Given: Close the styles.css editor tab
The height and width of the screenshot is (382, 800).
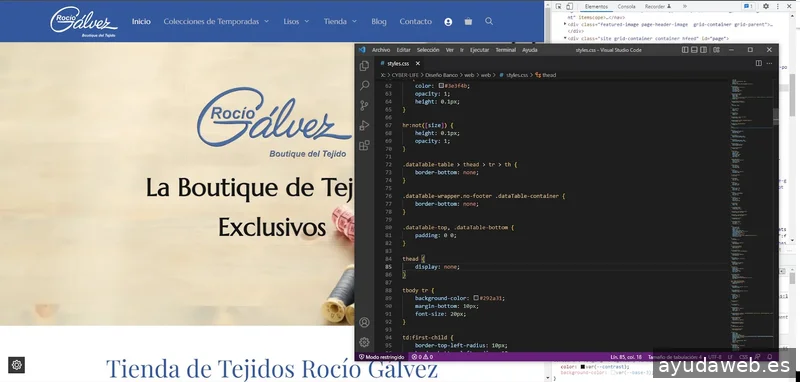Looking at the screenshot, I should tap(417, 64).
